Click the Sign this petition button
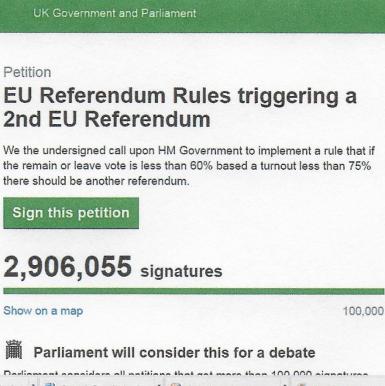The image size is (385, 386). [x=71, y=213]
